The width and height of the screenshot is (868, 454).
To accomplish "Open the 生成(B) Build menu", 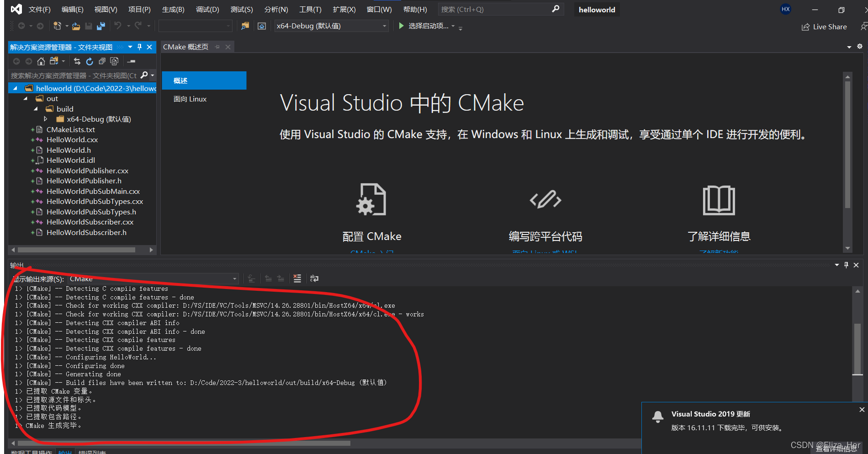I will pos(173,10).
